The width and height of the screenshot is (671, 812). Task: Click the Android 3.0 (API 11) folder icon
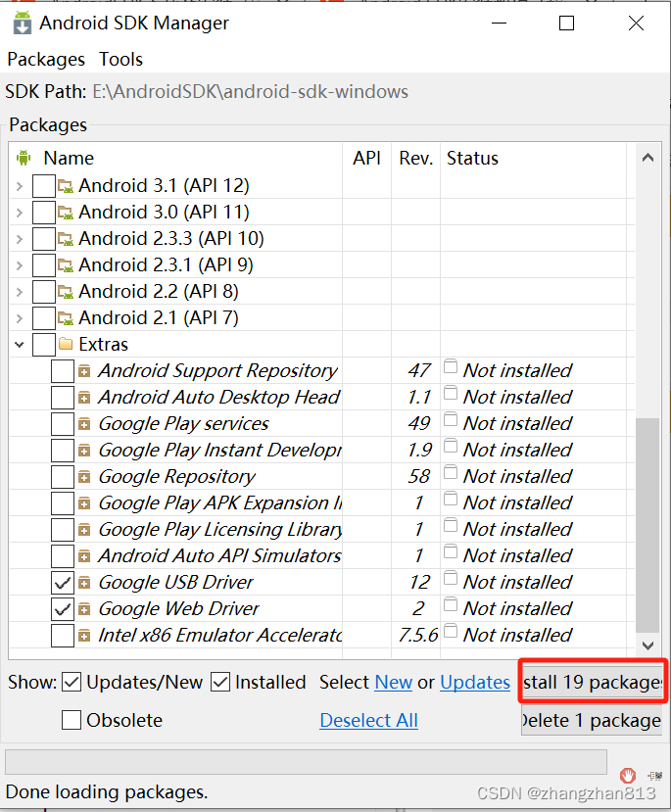[66, 213]
